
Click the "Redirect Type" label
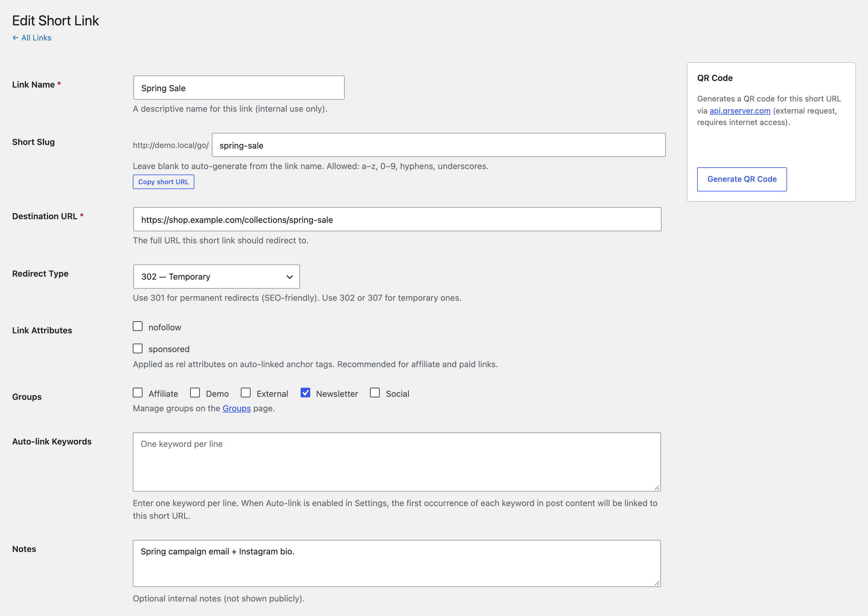pos(40,274)
